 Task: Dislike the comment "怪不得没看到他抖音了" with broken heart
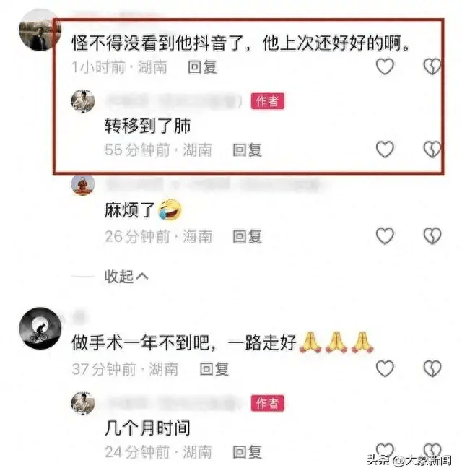tap(432, 66)
